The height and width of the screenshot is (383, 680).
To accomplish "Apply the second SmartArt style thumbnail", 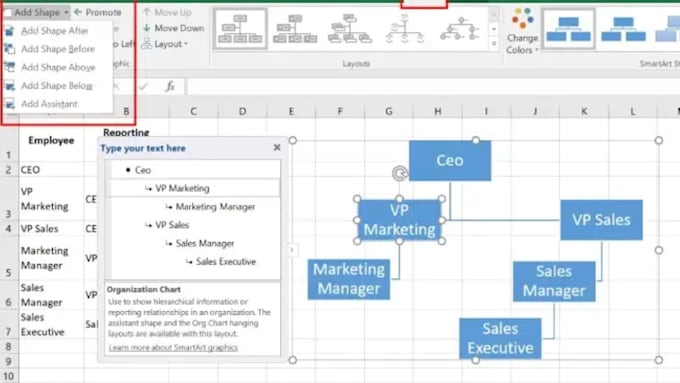I will (x=624, y=29).
